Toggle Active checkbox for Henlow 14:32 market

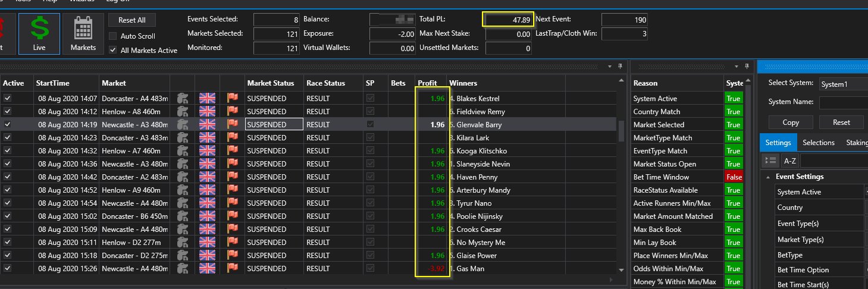(x=7, y=151)
